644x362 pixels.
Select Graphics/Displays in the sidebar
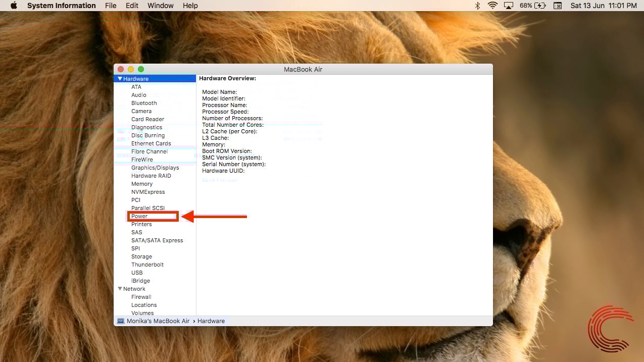click(155, 168)
